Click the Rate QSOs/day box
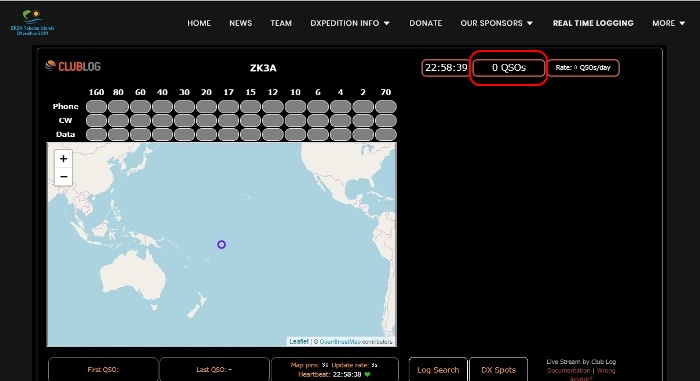 583,68
